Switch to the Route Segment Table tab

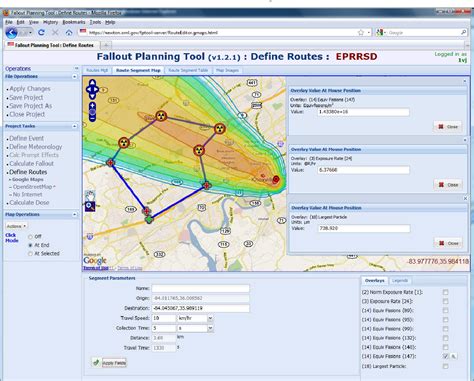tap(188, 70)
